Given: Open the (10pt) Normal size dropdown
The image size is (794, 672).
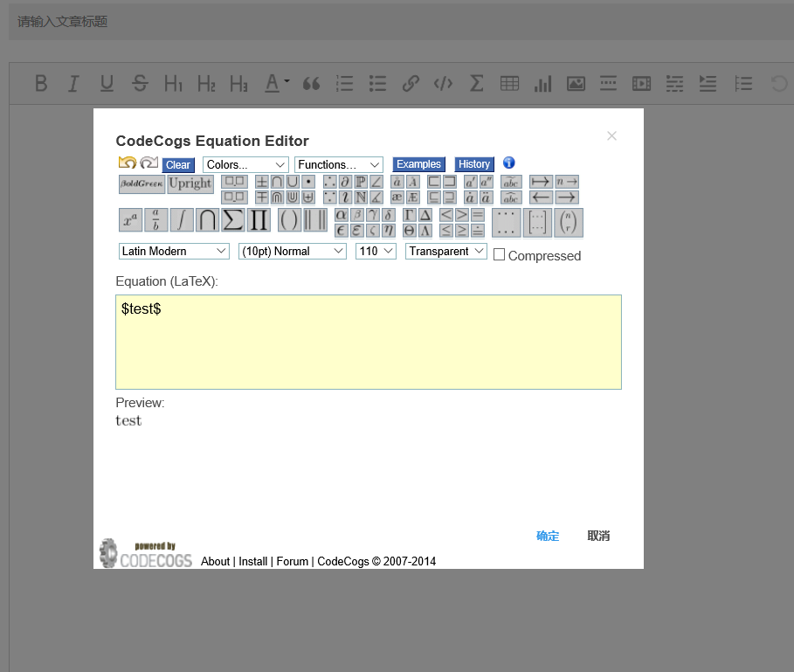Looking at the screenshot, I should 292,251.
